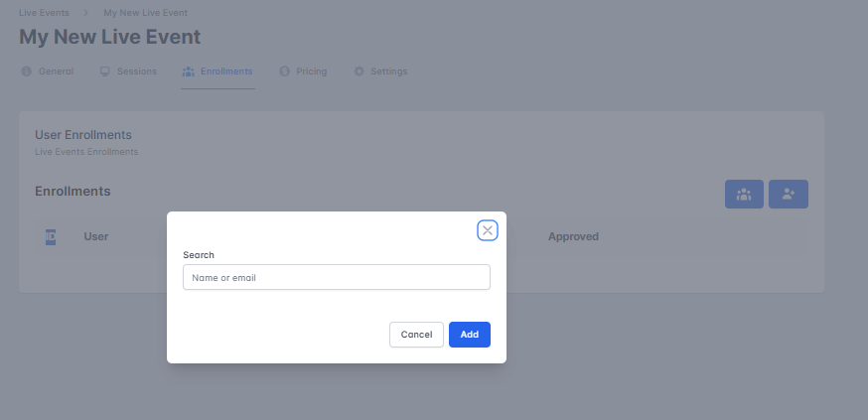
Task: Click the Approved column header
Action: (x=573, y=236)
